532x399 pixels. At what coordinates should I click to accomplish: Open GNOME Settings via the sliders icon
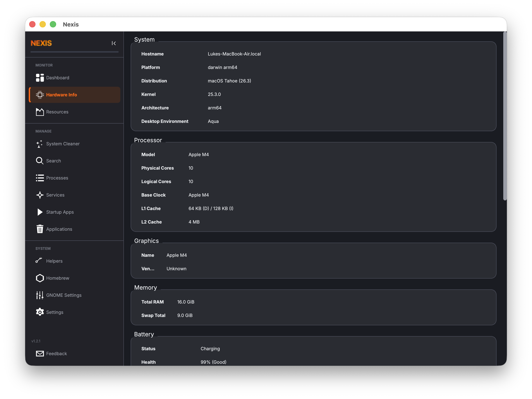pos(40,295)
